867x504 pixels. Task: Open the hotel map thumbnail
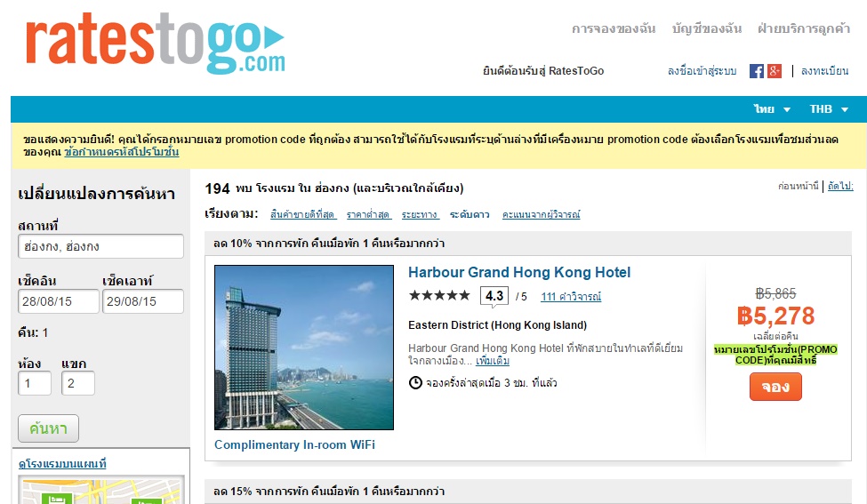[101, 490]
